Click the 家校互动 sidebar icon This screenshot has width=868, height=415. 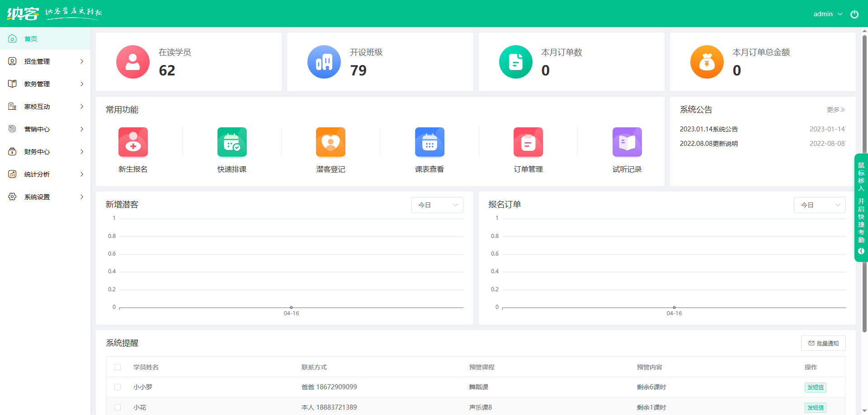coord(12,107)
